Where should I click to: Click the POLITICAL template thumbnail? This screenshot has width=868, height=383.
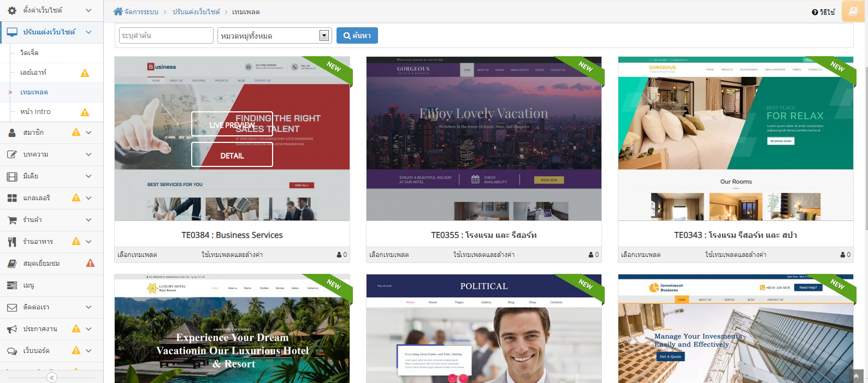click(x=484, y=328)
